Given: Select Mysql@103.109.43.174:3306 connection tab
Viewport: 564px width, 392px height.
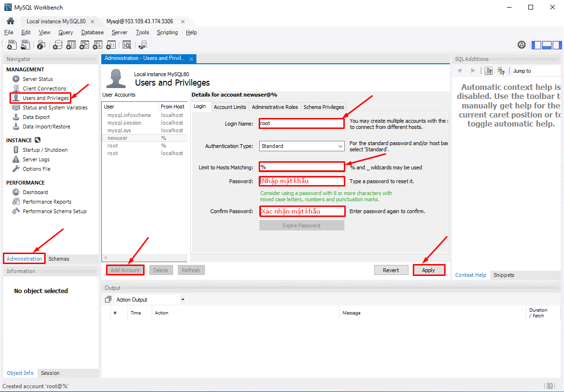Looking at the screenshot, I should (x=139, y=21).
